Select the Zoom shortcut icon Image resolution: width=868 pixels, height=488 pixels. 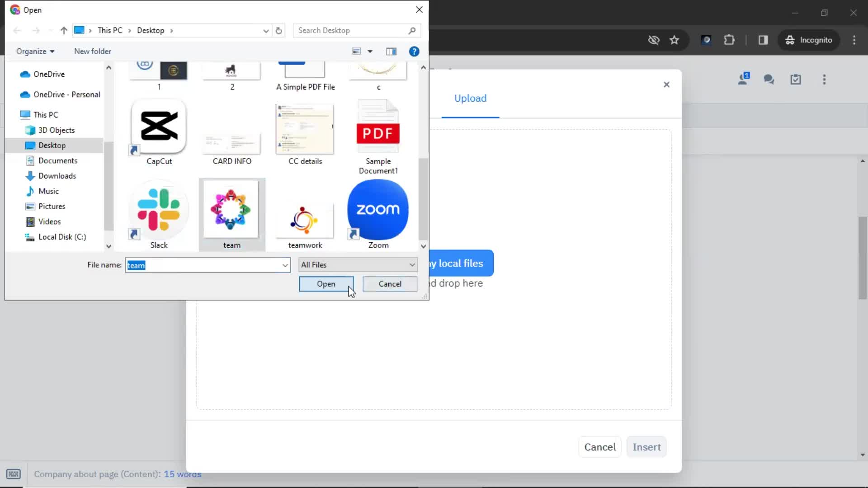(378, 215)
